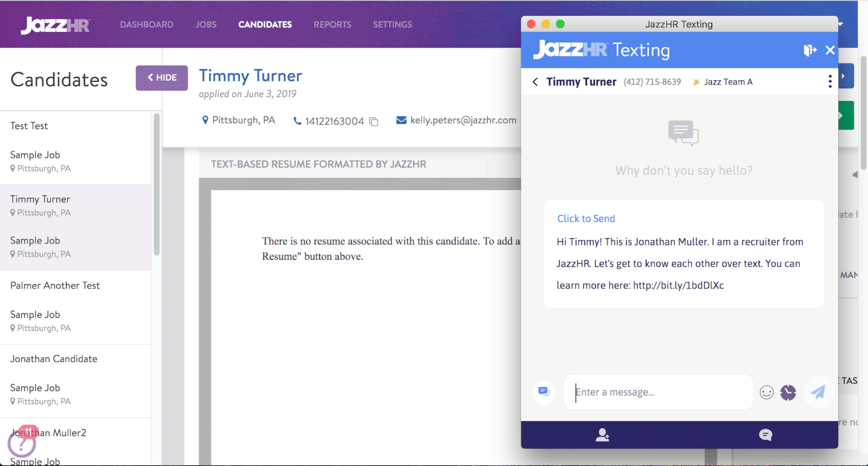Viewport: 868px width, 466px height.
Task: Select Jonathan Muller2 candidate
Action: tap(48, 432)
